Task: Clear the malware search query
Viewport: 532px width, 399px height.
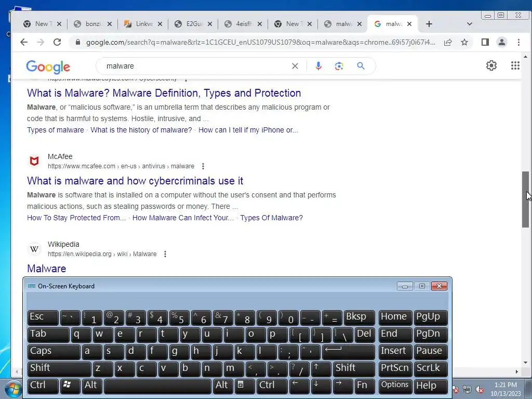Action: (295, 66)
